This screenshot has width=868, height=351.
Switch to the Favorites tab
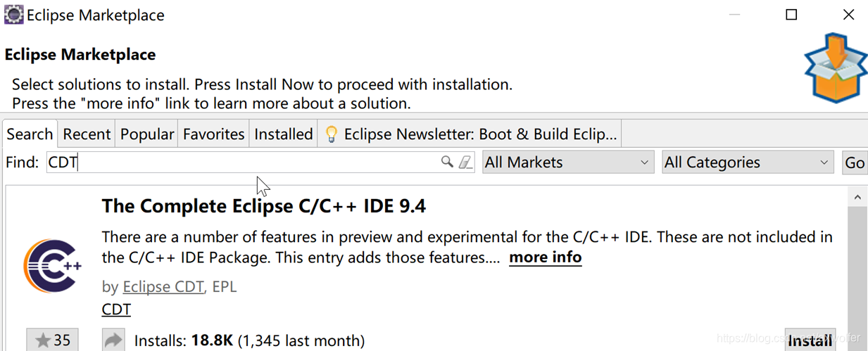[213, 134]
